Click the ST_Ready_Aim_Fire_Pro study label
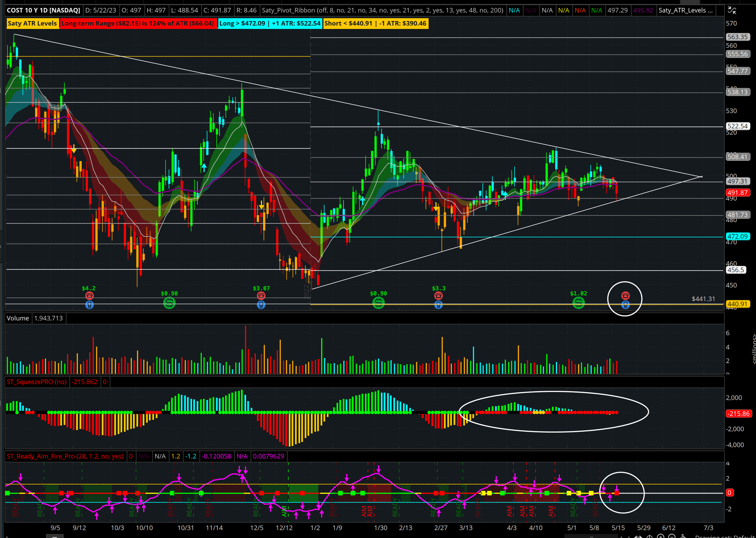 click(x=65, y=456)
